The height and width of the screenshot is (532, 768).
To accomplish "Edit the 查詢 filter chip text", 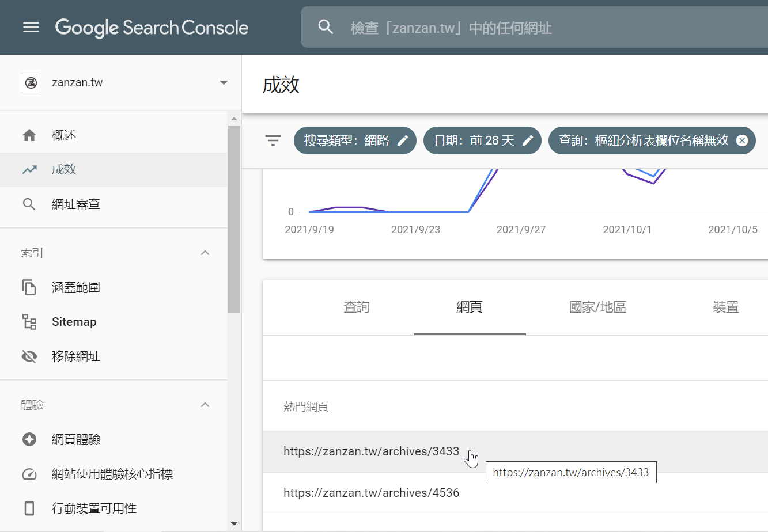I will [644, 140].
